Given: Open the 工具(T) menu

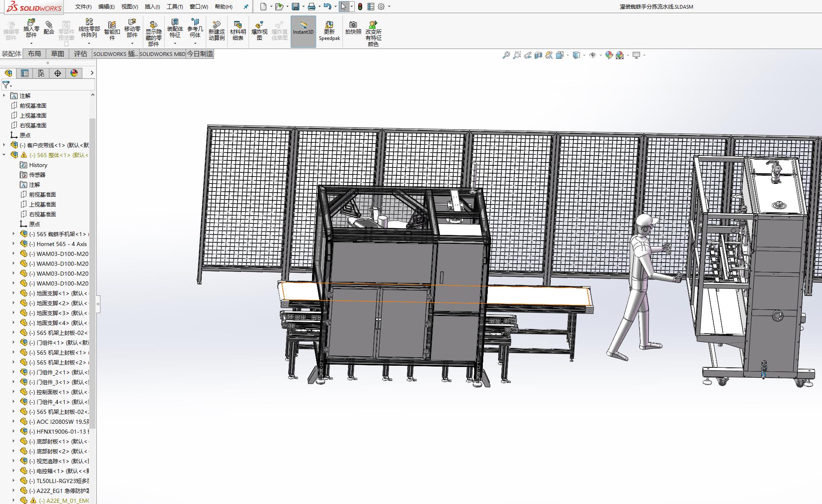Looking at the screenshot, I should click(175, 7).
